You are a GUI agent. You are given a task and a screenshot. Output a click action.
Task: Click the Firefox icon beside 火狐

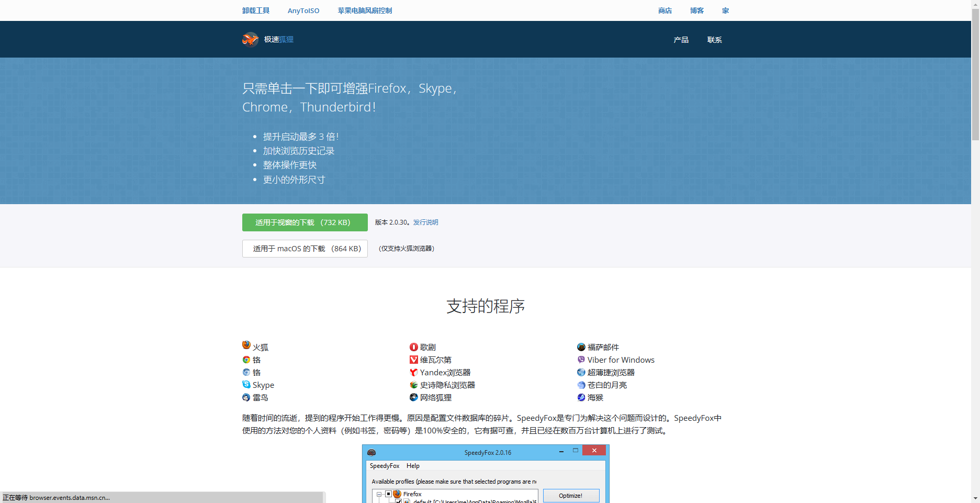246,345
